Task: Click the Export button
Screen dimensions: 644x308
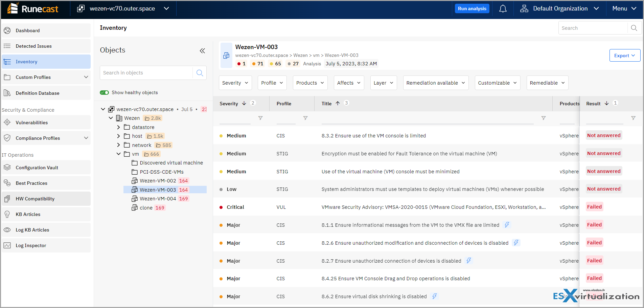Action: pyautogui.click(x=625, y=56)
